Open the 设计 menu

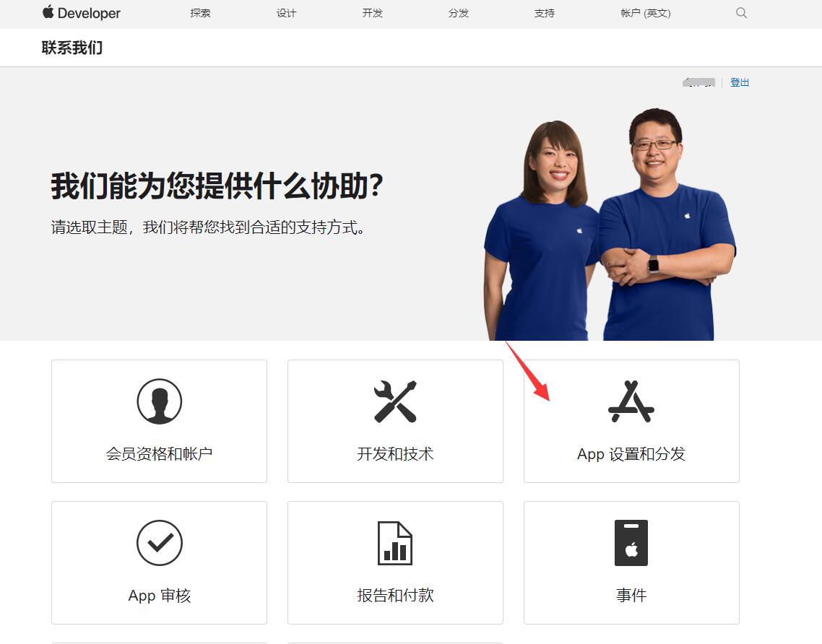pyautogui.click(x=286, y=13)
